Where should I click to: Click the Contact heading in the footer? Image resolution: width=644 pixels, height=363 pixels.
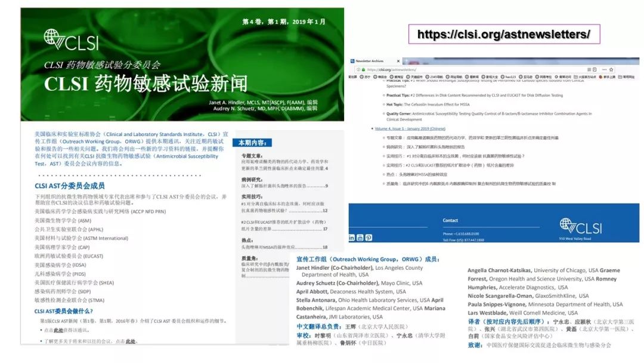(450, 220)
